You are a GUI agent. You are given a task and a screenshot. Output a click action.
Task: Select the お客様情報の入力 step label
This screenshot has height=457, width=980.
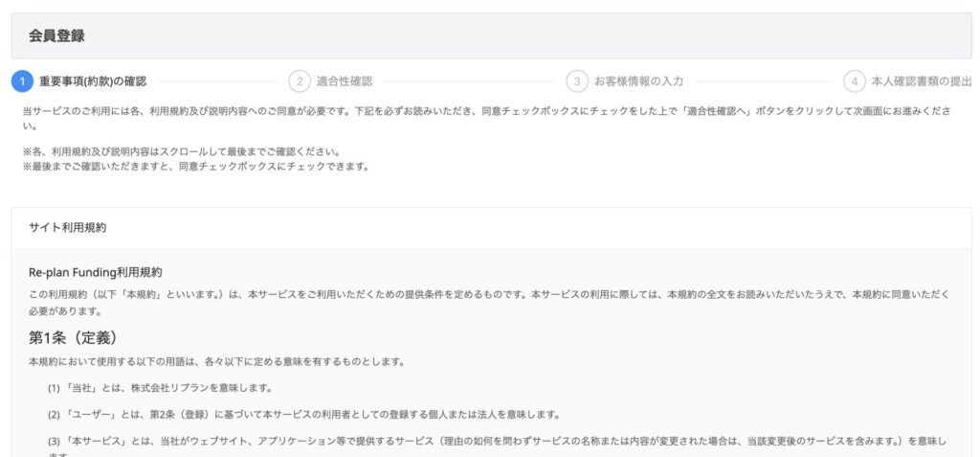pos(638,81)
